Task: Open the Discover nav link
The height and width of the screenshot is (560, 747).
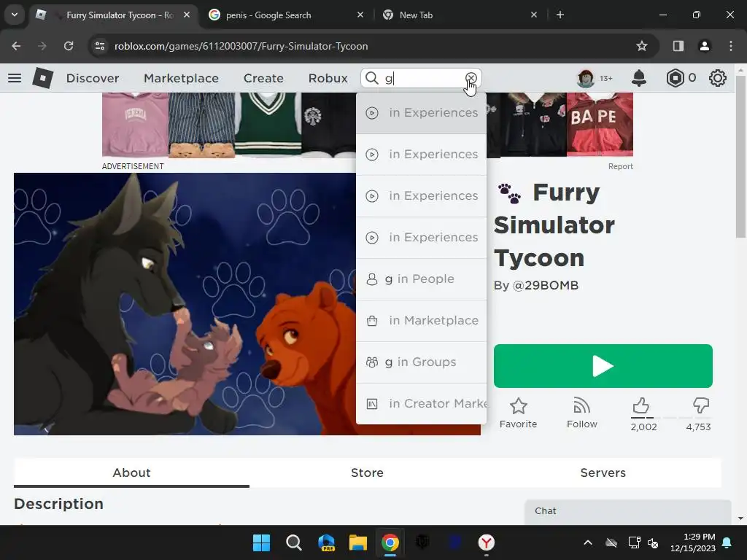Action: tap(93, 78)
